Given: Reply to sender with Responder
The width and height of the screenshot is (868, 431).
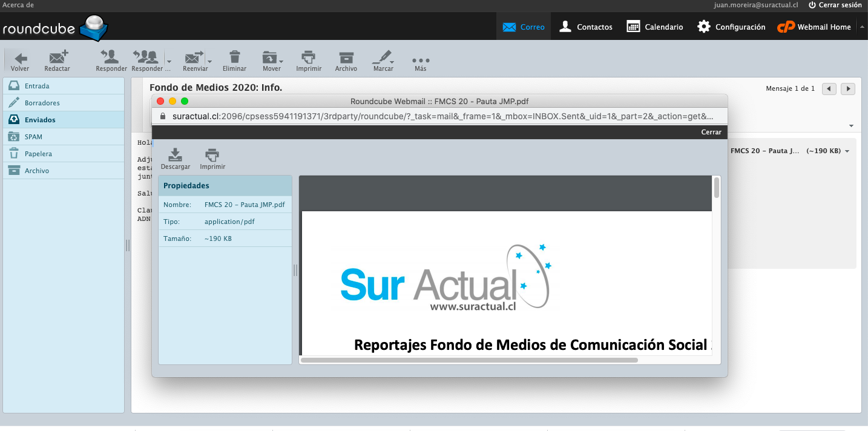Looking at the screenshot, I should (111, 61).
